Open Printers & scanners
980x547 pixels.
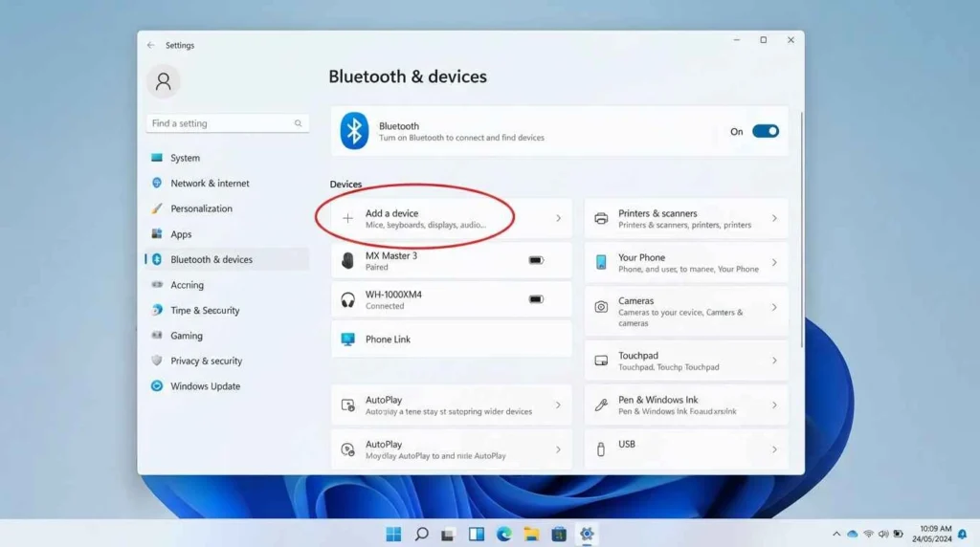pyautogui.click(x=686, y=219)
